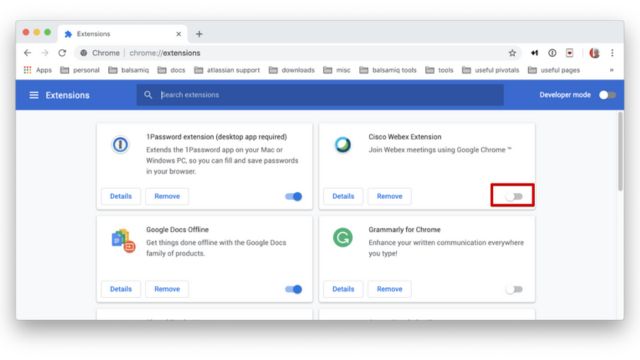Open the balsamiq tools bookmarks folder
This screenshot has height=360, width=640.
[388, 70]
